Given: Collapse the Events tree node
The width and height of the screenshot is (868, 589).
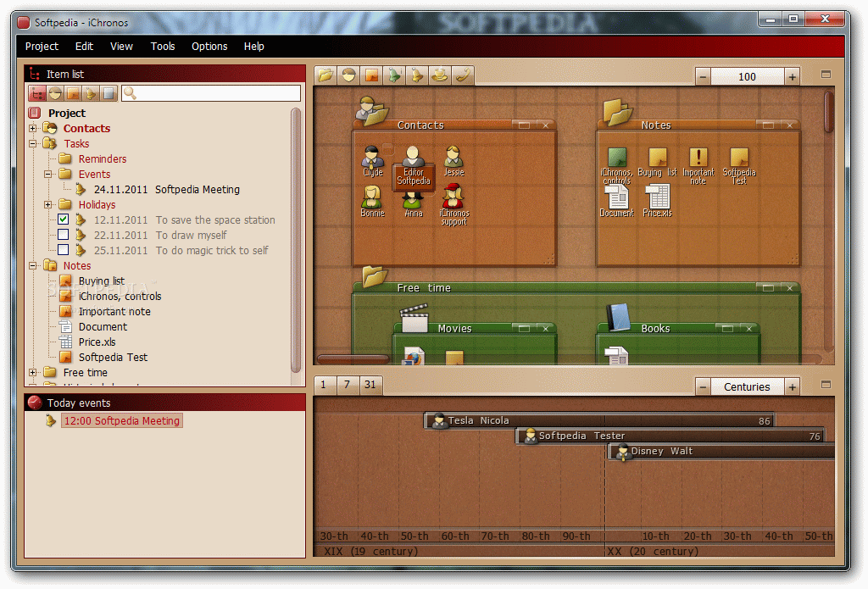Looking at the screenshot, I should [x=48, y=174].
